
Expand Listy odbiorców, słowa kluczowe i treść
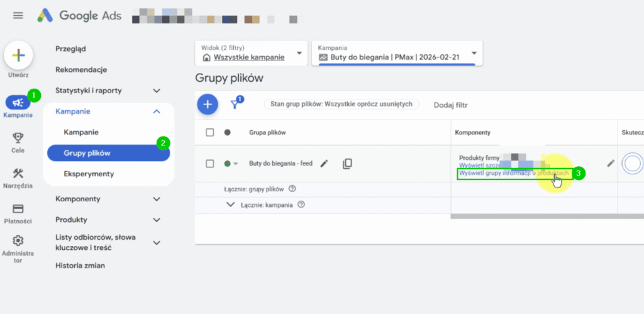tap(156, 242)
